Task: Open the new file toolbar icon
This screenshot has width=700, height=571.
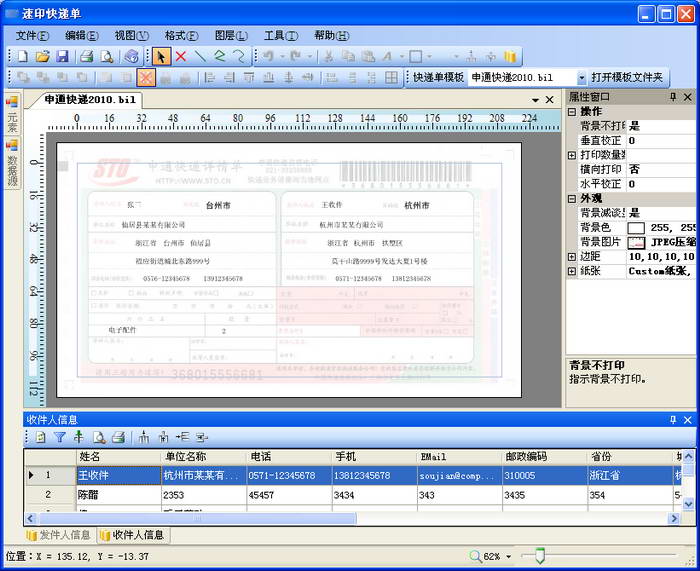Action: 22,57
